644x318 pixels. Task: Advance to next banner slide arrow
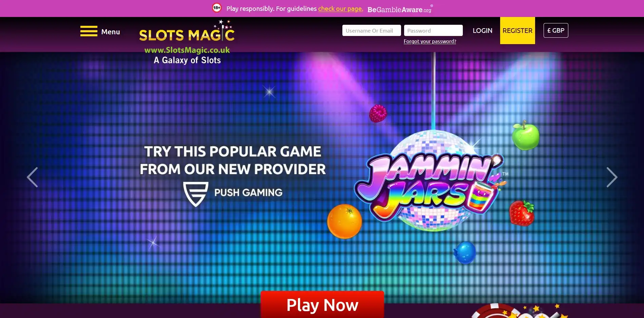[611, 177]
